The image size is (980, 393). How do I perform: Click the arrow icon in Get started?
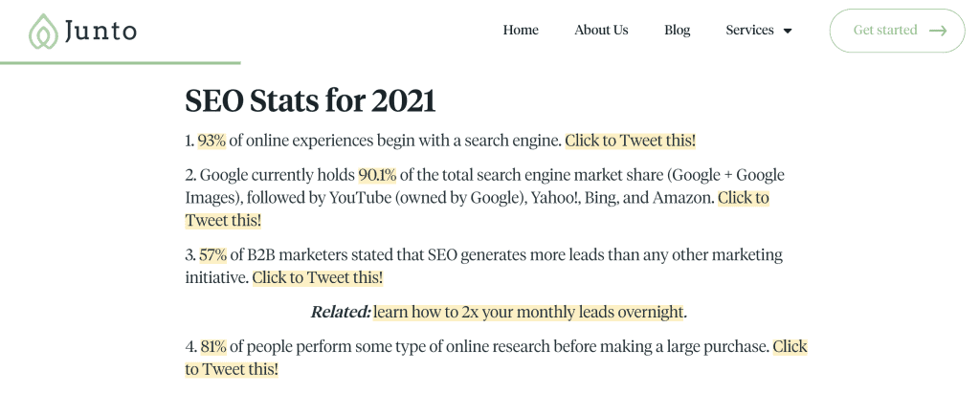938,31
